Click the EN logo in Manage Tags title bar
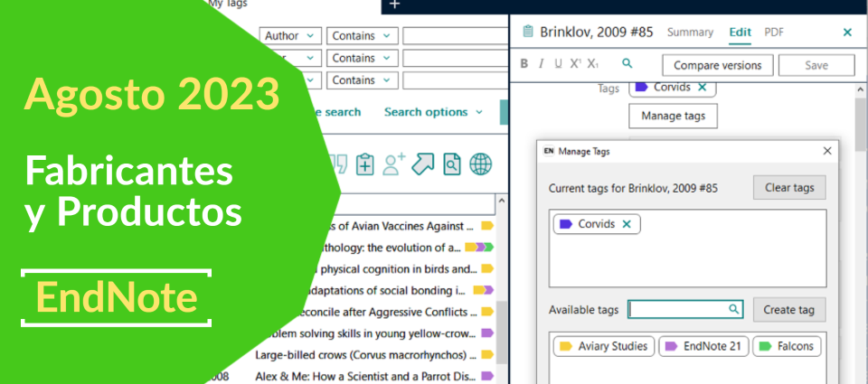 (x=549, y=151)
